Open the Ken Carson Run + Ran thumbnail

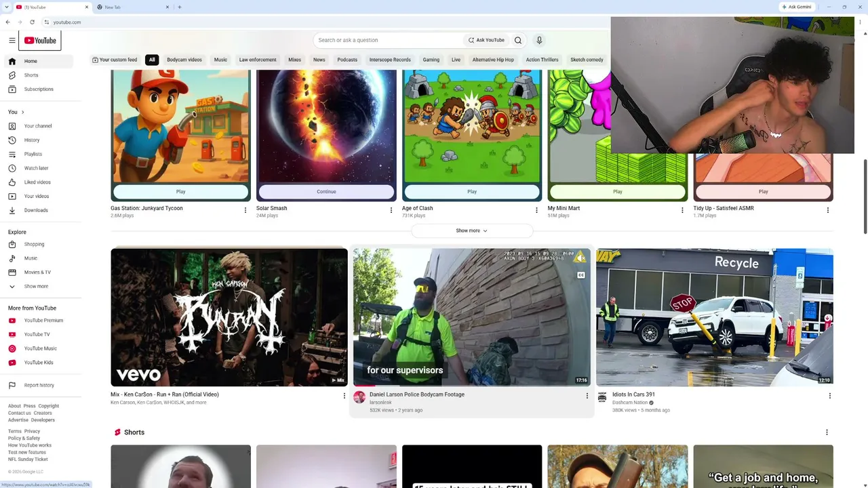229,317
